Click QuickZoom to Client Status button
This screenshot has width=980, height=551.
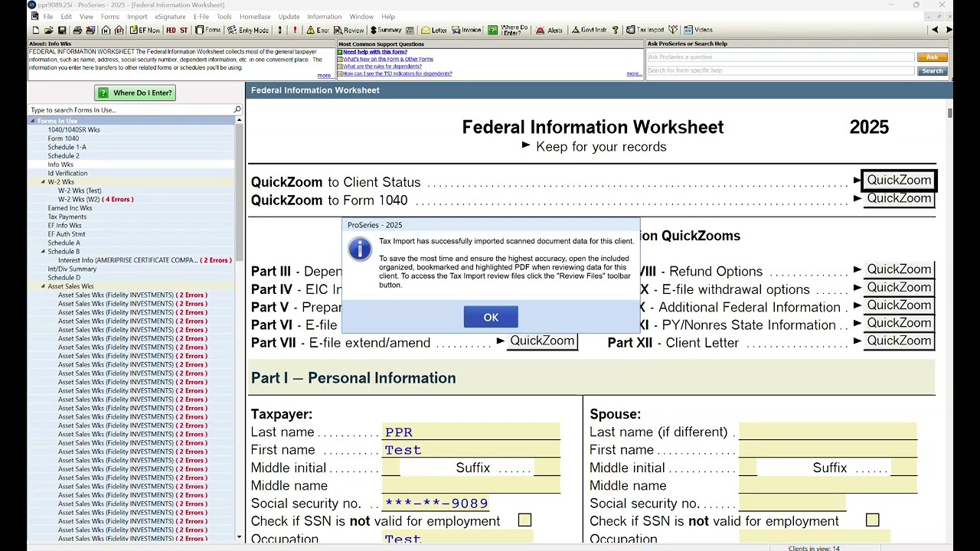pos(899,181)
